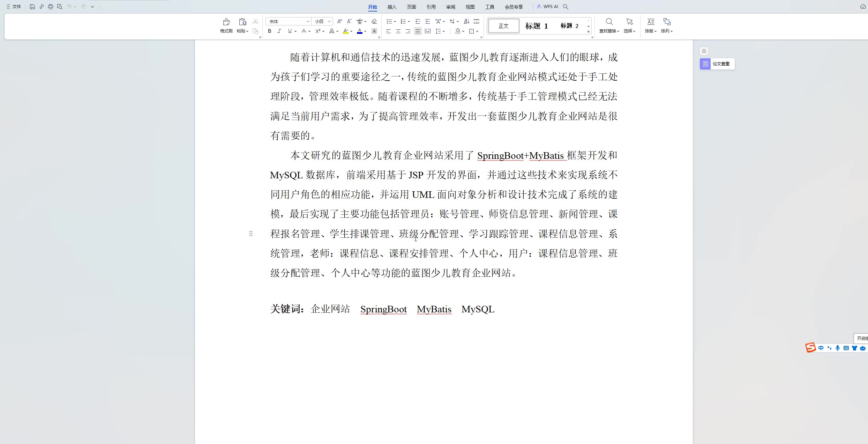Switch to the 视图 View tab
The width and height of the screenshot is (868, 444).
coord(470,7)
